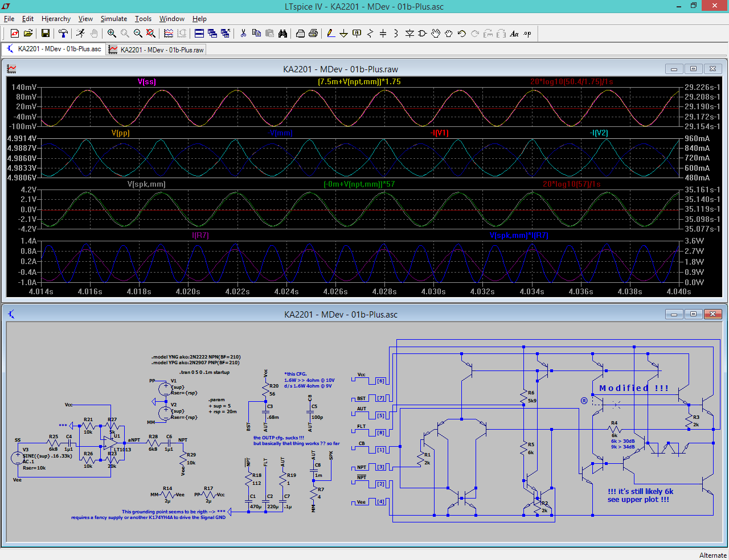Open the Window menu
The image size is (729, 560).
pos(172,19)
